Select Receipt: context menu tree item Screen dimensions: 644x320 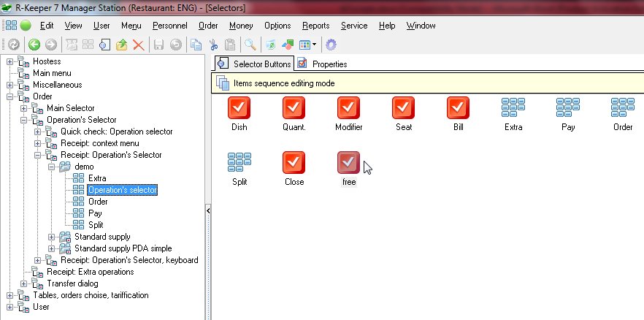point(100,143)
